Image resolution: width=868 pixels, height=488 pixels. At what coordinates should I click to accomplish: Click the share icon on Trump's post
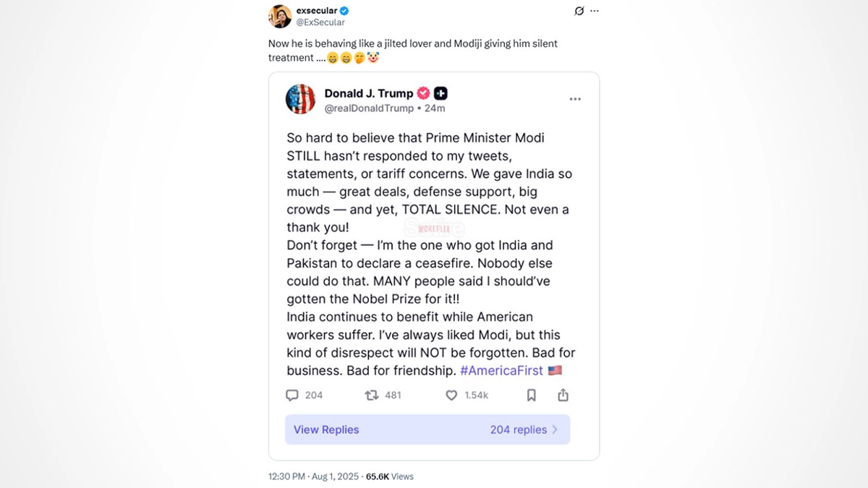point(563,395)
